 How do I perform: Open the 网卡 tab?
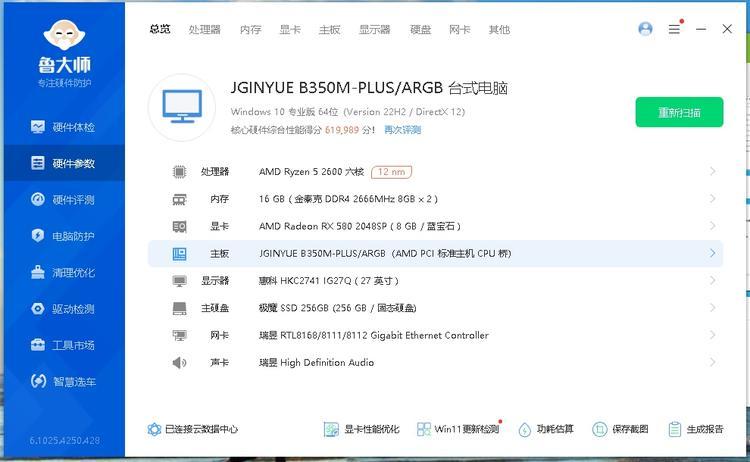[459, 30]
